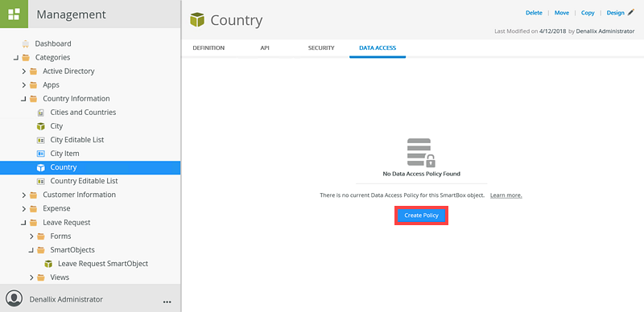
Task: Click the Country Editable List view icon
Action: point(41,181)
